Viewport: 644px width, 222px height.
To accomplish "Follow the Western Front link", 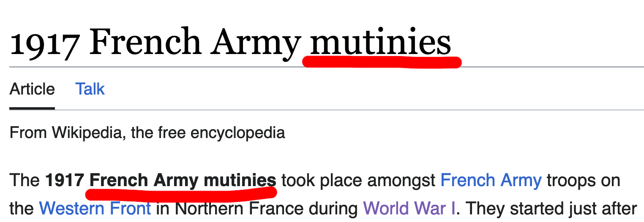I will tap(95, 208).
